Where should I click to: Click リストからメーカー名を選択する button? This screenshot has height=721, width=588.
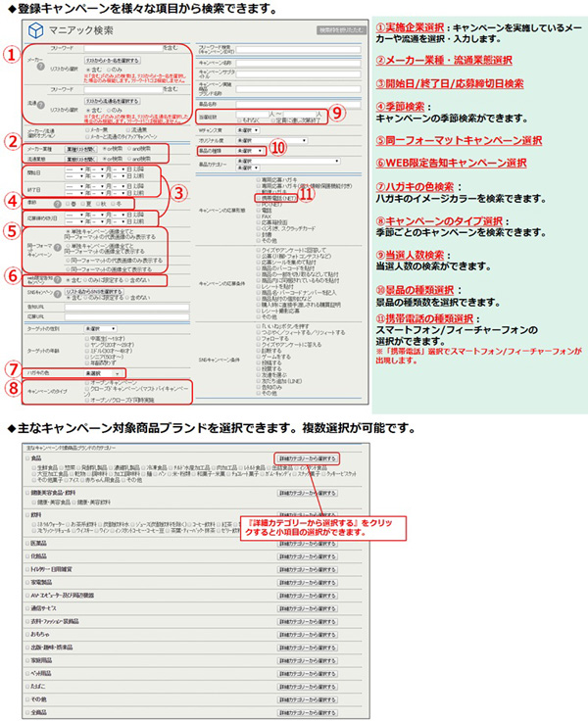tap(113, 60)
